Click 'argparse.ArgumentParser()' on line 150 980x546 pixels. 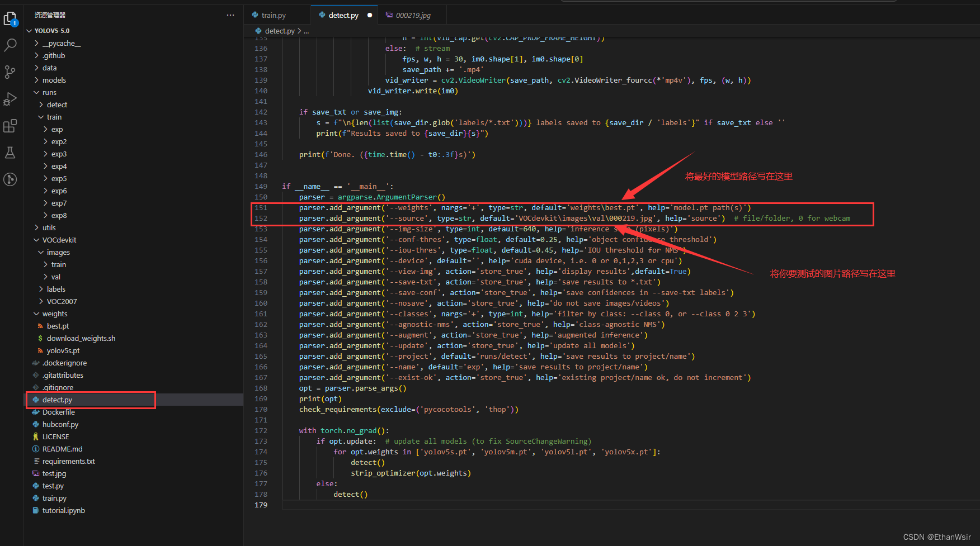coord(392,197)
